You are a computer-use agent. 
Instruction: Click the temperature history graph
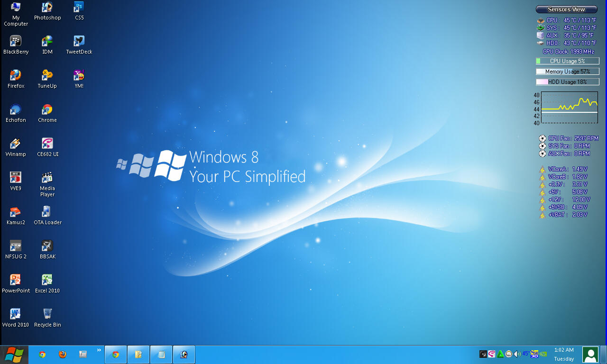[570, 108]
